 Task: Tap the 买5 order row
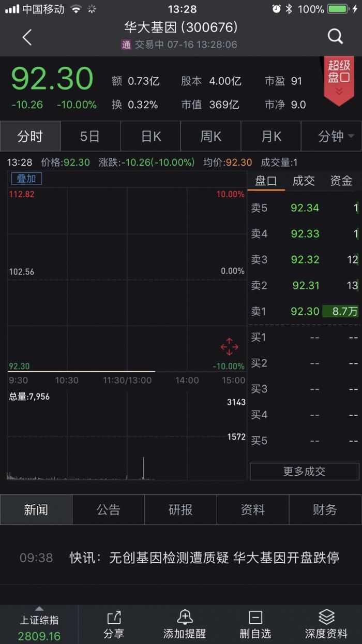[x=305, y=441]
